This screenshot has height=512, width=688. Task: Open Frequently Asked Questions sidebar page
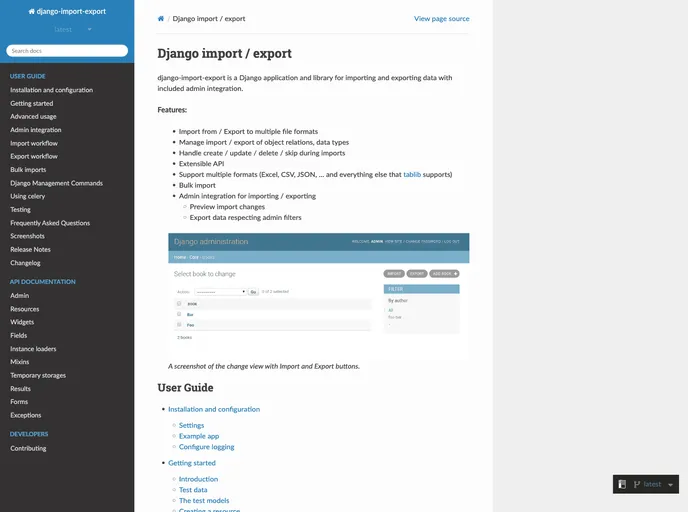pos(50,223)
